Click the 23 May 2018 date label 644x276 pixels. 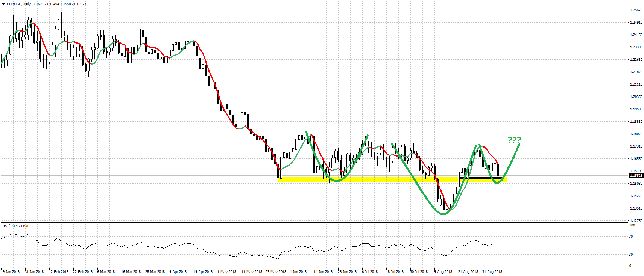[x=276, y=272]
